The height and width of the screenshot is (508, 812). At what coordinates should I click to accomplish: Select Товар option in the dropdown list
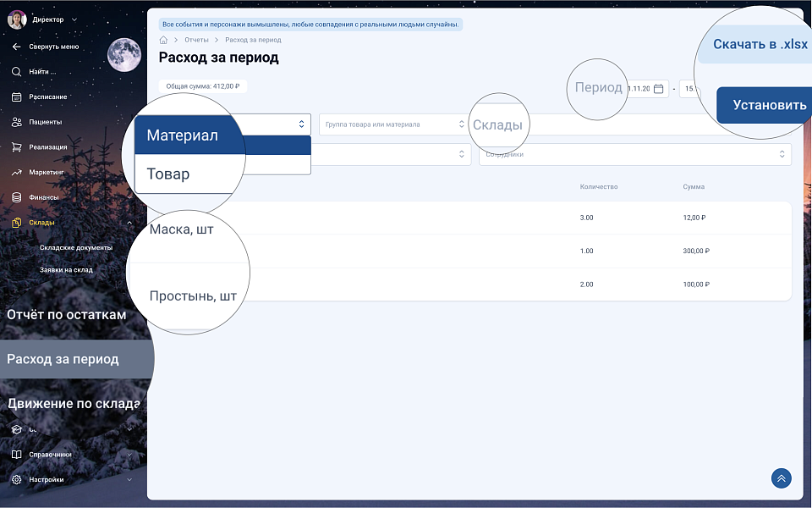click(168, 174)
